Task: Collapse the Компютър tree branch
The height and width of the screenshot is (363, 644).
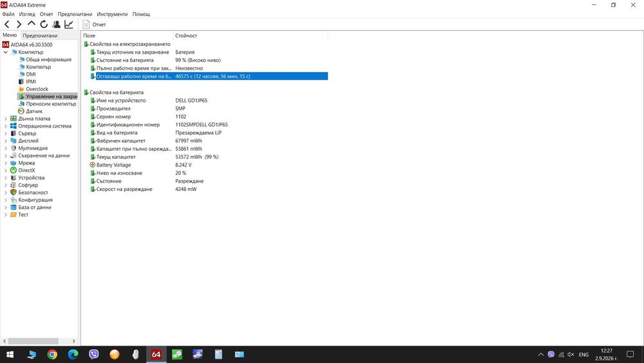Action: pos(5,52)
